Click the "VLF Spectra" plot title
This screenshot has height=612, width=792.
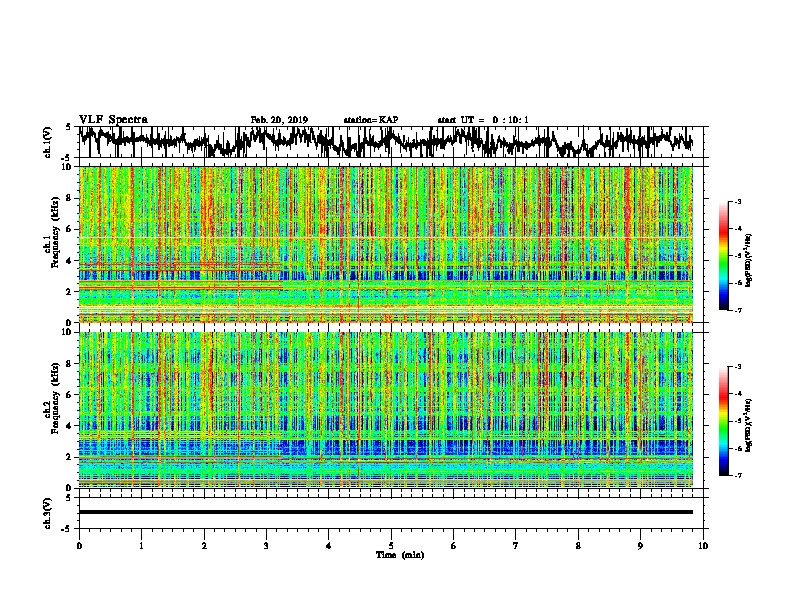tap(113, 120)
